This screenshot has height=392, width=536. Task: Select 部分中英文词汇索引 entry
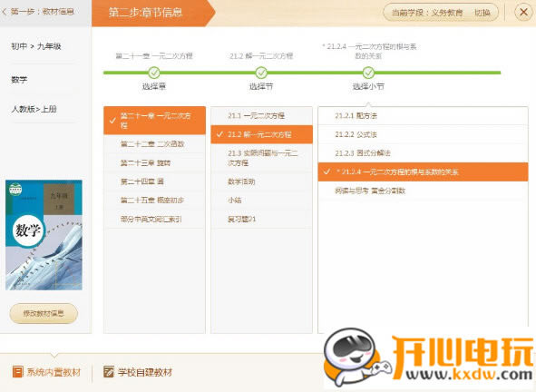(x=154, y=219)
